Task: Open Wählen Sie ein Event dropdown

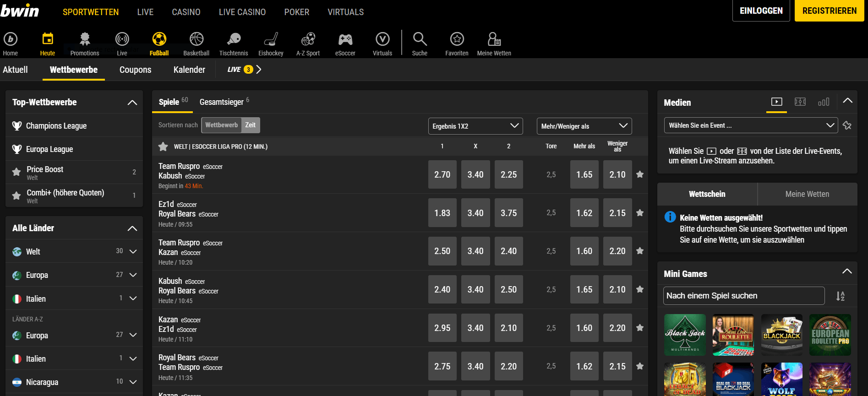Action: click(751, 125)
